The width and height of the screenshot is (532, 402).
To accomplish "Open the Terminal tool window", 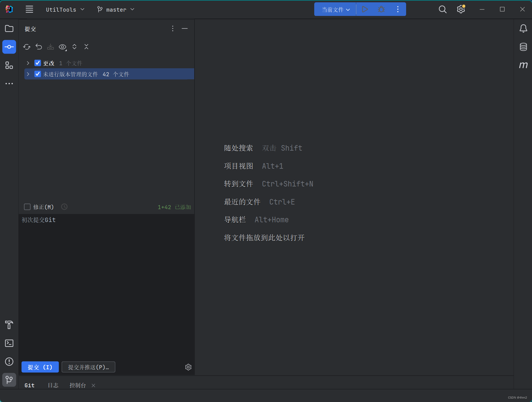I will (x=9, y=343).
